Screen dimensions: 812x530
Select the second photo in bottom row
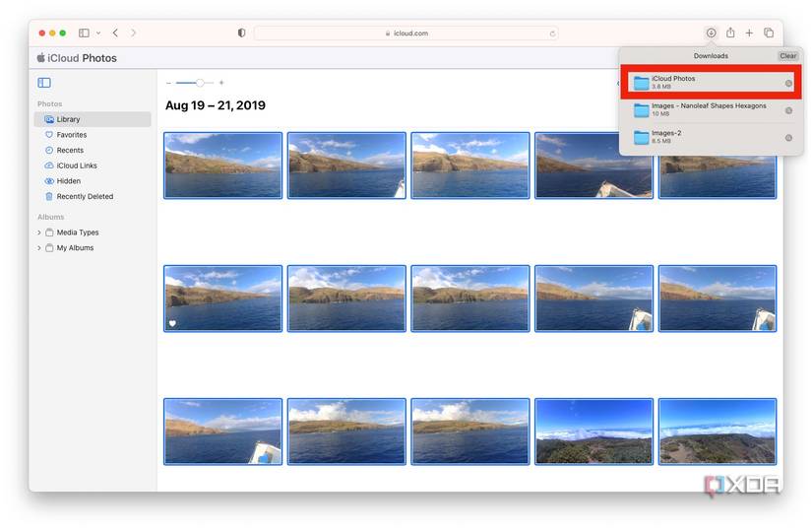click(346, 431)
